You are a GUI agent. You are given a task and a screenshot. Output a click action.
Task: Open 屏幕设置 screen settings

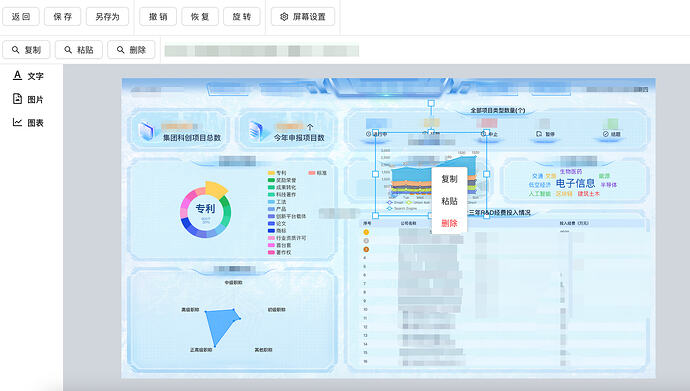pyautogui.click(x=303, y=17)
